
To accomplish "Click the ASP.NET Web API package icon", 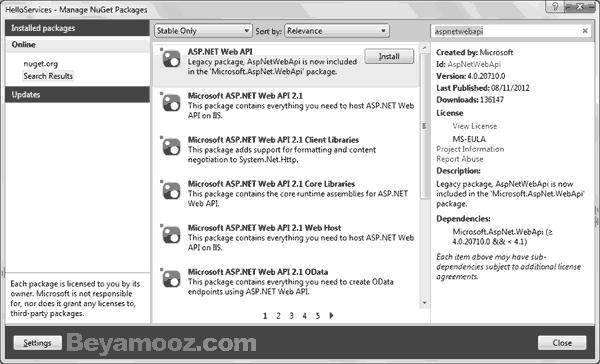I will coord(171,59).
